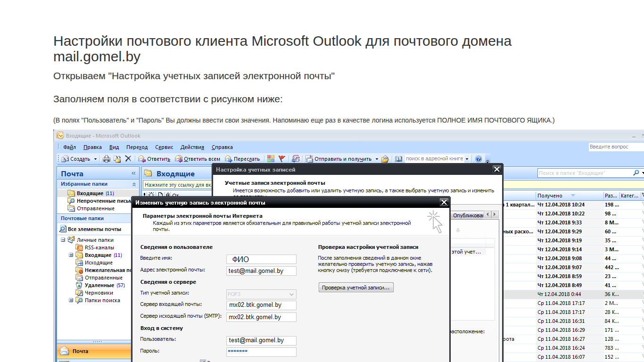Open the Правка menu

coord(92,147)
